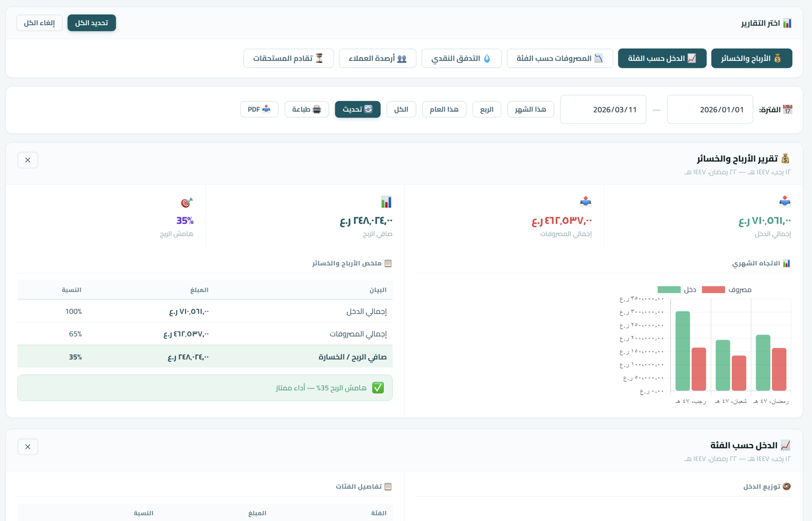
Task: Choose the هذا العام period filter
Action: click(x=444, y=110)
